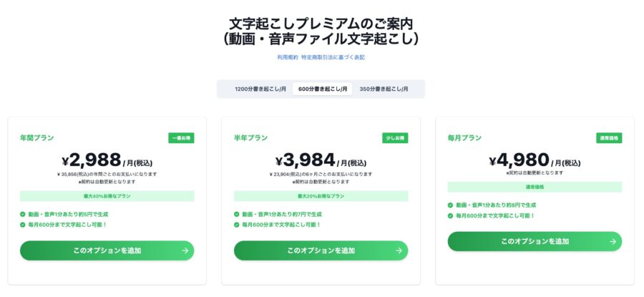Open the 特定商取引法に基づく表記 link
Viewport: 644px width, 297px height.
[333, 57]
